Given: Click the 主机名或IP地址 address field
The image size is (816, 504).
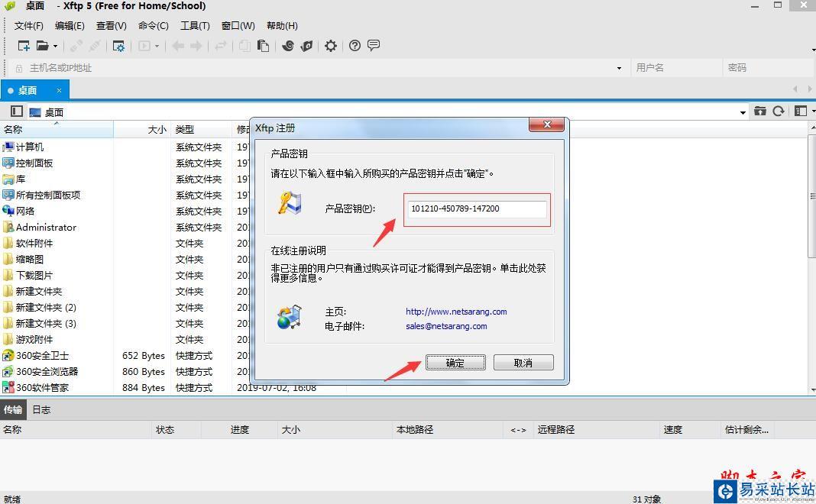Looking at the screenshot, I should click(x=320, y=68).
